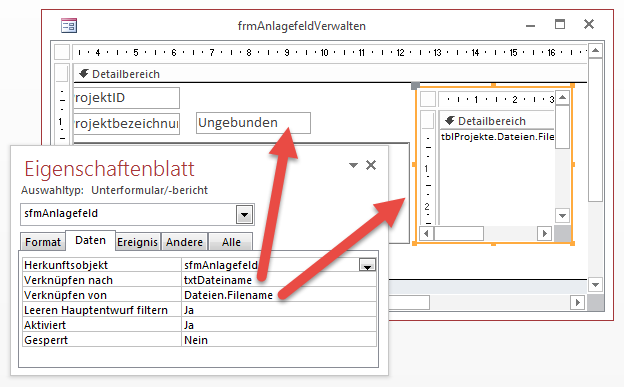
Task: Click the Detailbereich section header of main form
Action: coord(330,74)
